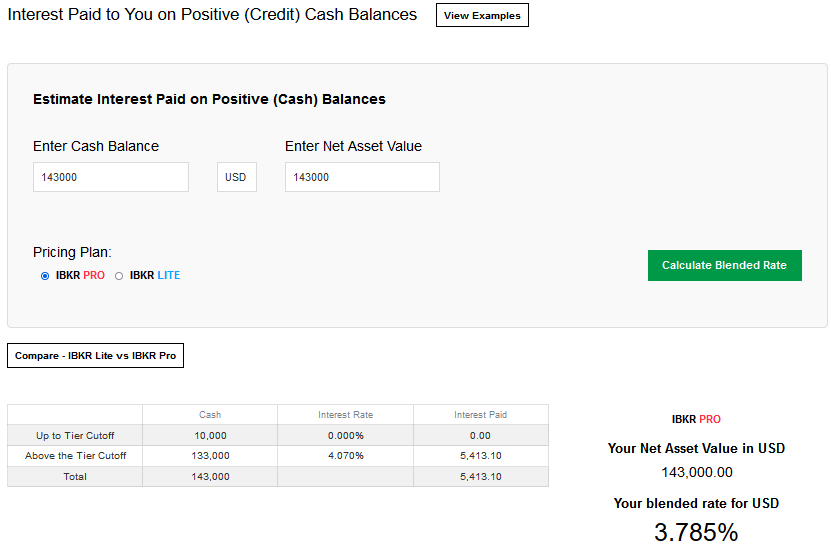Click the 10,000 cash cell
The height and width of the screenshot is (551, 831).
tap(210, 436)
